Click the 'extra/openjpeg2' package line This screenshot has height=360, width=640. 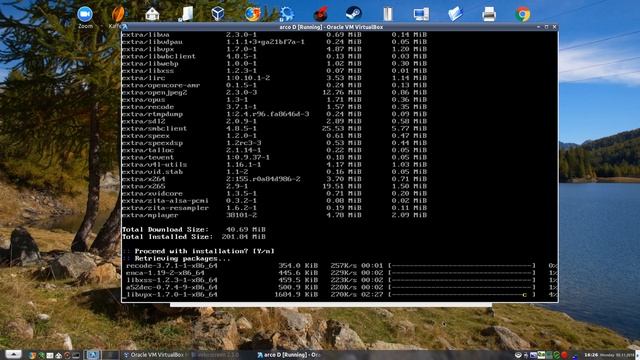click(x=274, y=92)
